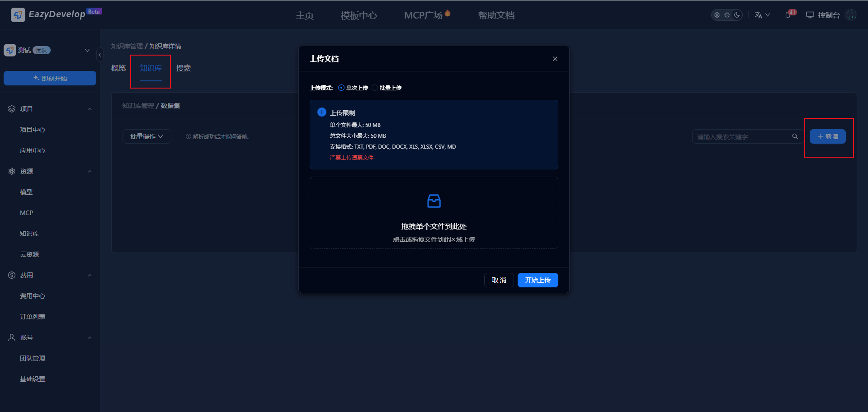Viewport: 868px width, 412px height.
Task: Click the notification bell icon
Action: click(788, 15)
